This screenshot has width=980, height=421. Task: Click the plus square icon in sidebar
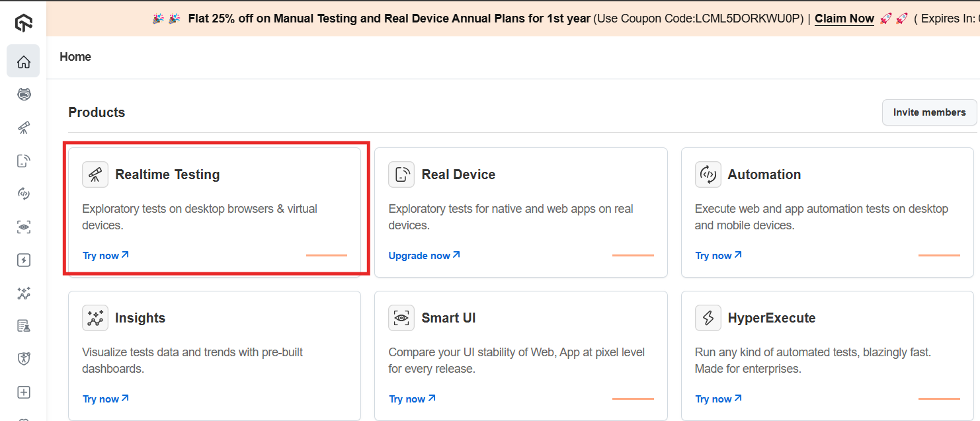24,392
